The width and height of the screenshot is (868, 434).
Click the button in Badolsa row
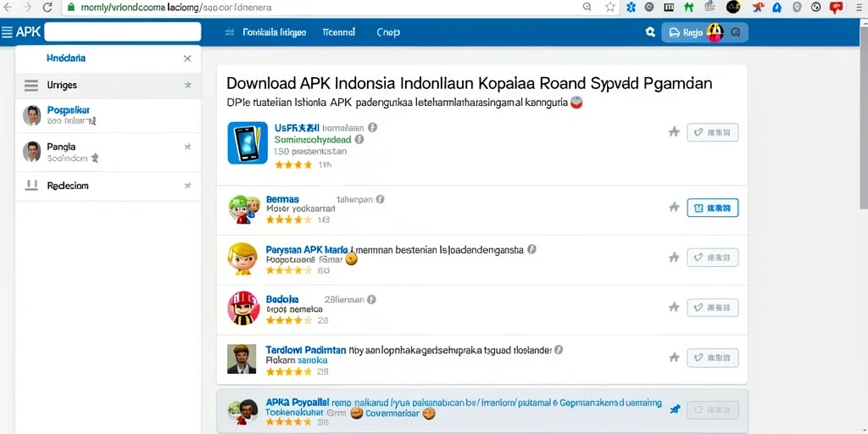(712, 307)
